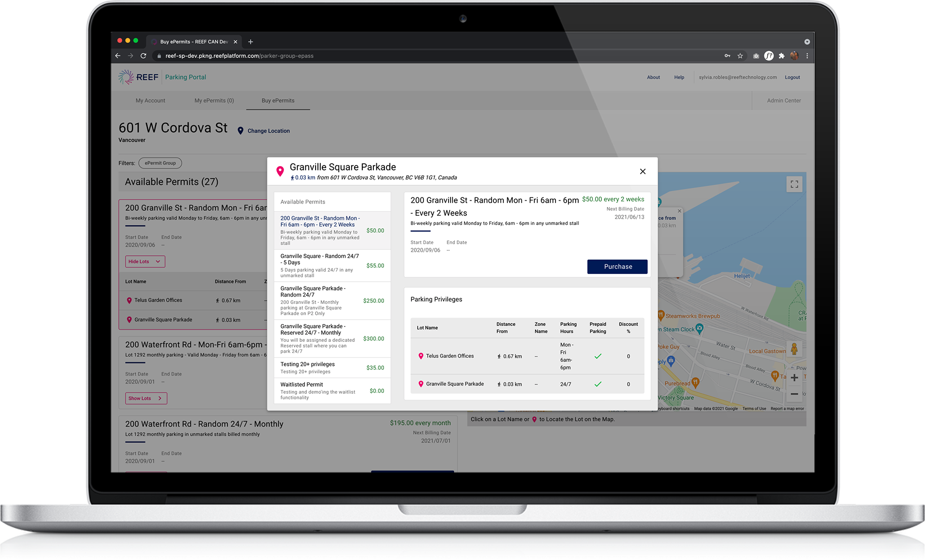Viewport: 925px width, 560px height.
Task: Close the Granville Square Parkade dialog
Action: [x=643, y=171]
